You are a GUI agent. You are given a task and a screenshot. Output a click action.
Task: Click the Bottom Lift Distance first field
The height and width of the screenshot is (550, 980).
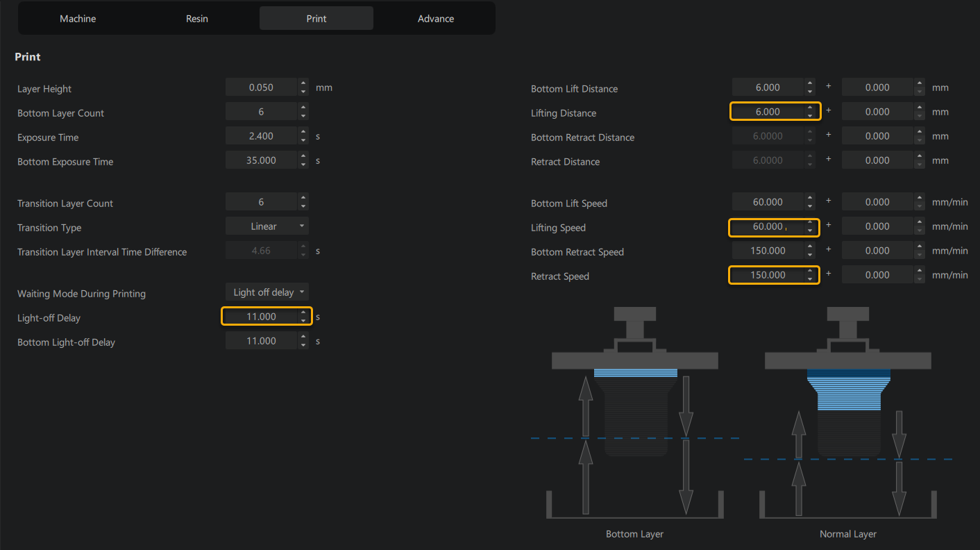point(767,87)
